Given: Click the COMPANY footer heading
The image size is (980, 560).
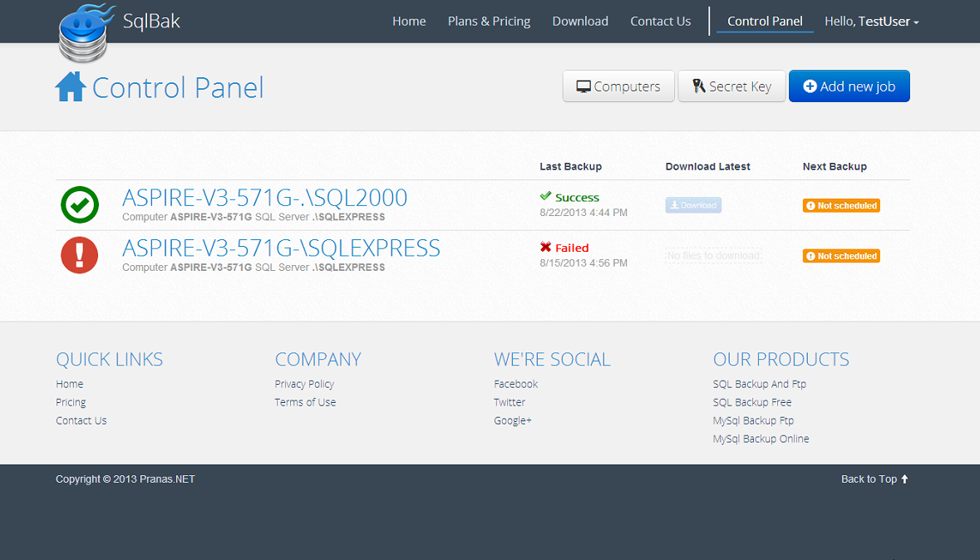Looking at the screenshot, I should point(318,359).
